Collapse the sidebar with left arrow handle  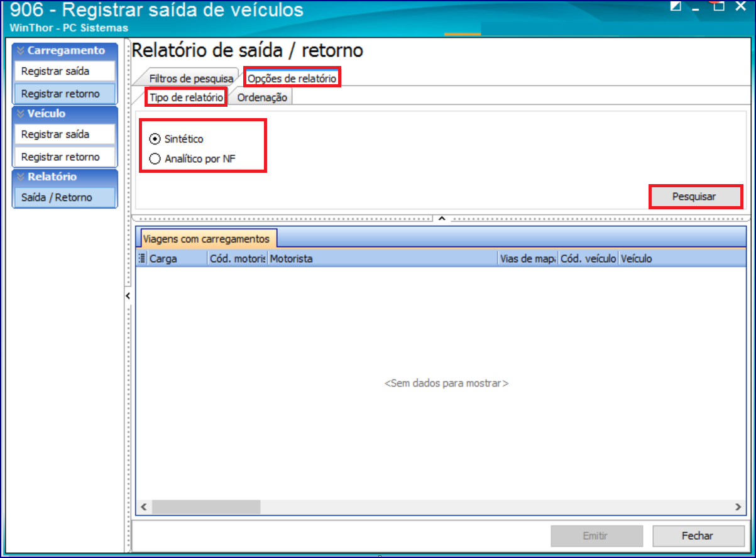(x=127, y=295)
